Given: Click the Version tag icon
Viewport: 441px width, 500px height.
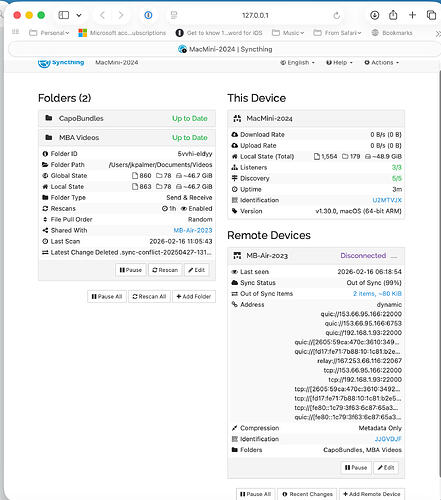Looking at the screenshot, I should 235,211.
